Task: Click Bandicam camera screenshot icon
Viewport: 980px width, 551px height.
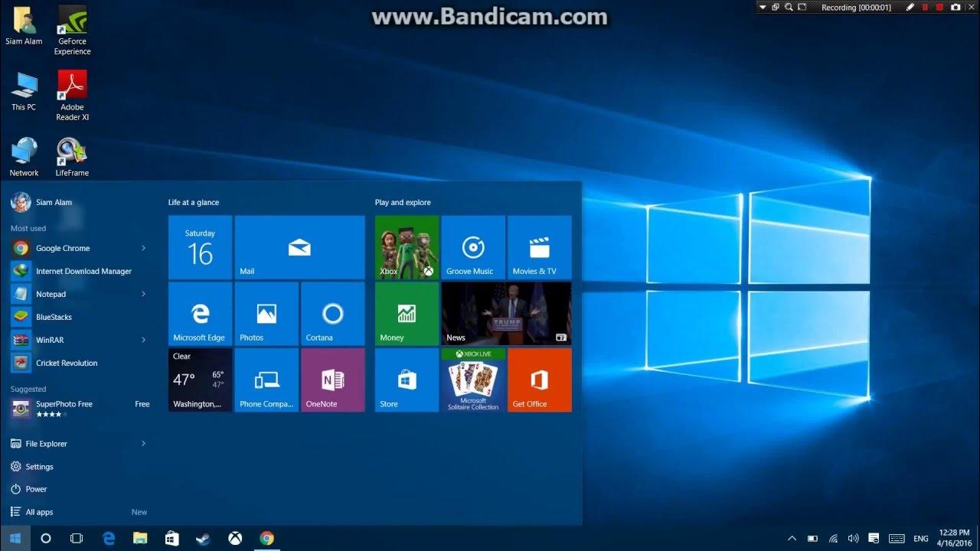Action: point(955,7)
